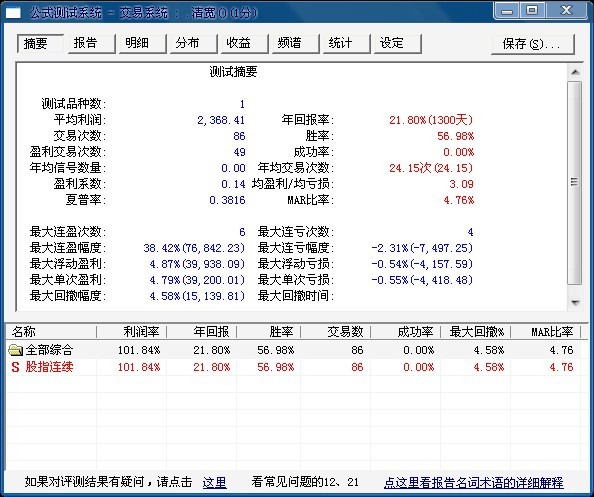The height and width of the screenshot is (497, 594).
Task: Click the summary vertical scrollbar thumb
Action: (575, 183)
